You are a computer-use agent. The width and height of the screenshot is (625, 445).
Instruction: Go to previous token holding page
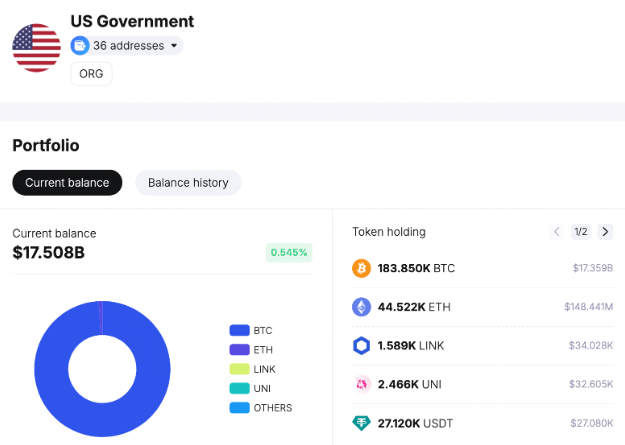coord(556,232)
